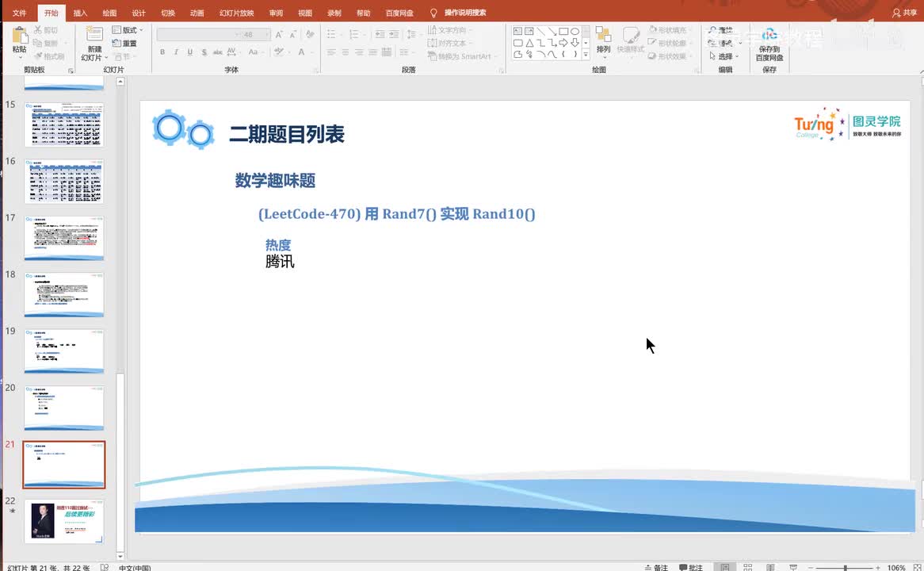This screenshot has width=924, height=571.
Task: Click the numbered list icon
Action: click(353, 34)
